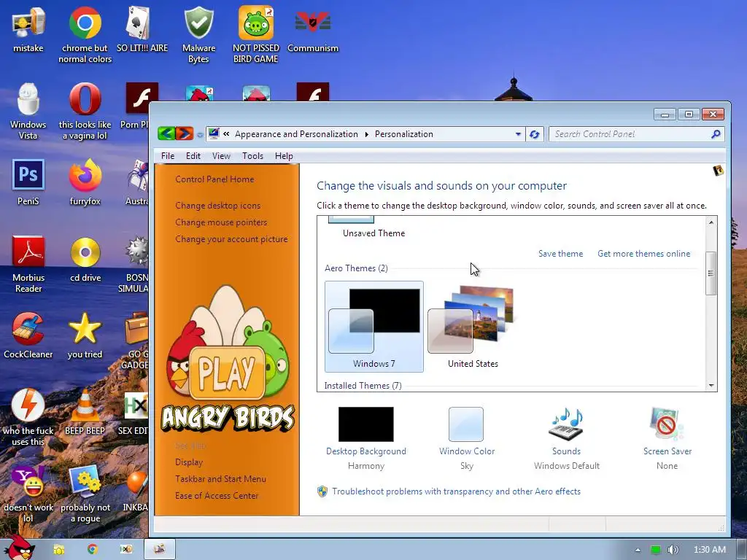Go forward with the orange arrow
Screen dimensions: 747x560
184,133
